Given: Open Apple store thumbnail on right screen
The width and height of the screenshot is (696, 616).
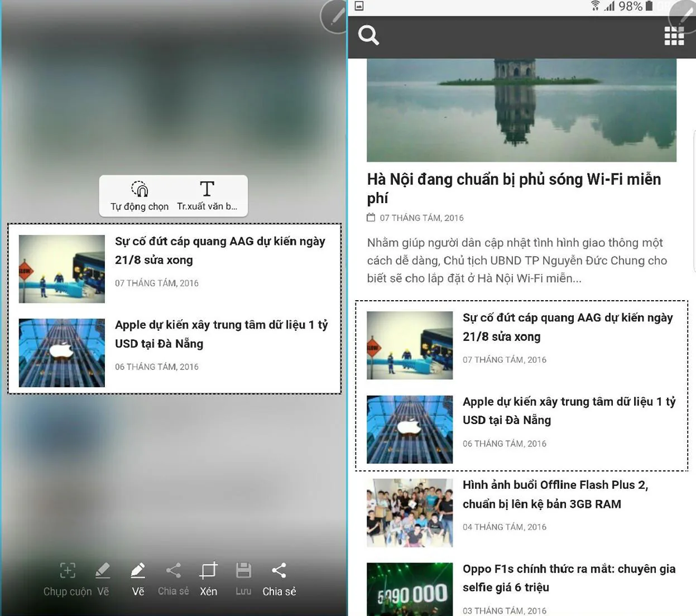Looking at the screenshot, I should [410, 430].
